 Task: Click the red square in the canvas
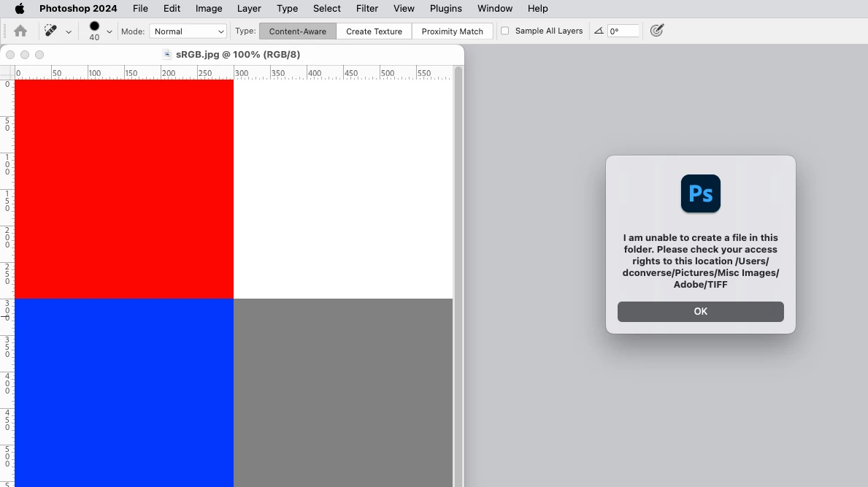click(124, 189)
